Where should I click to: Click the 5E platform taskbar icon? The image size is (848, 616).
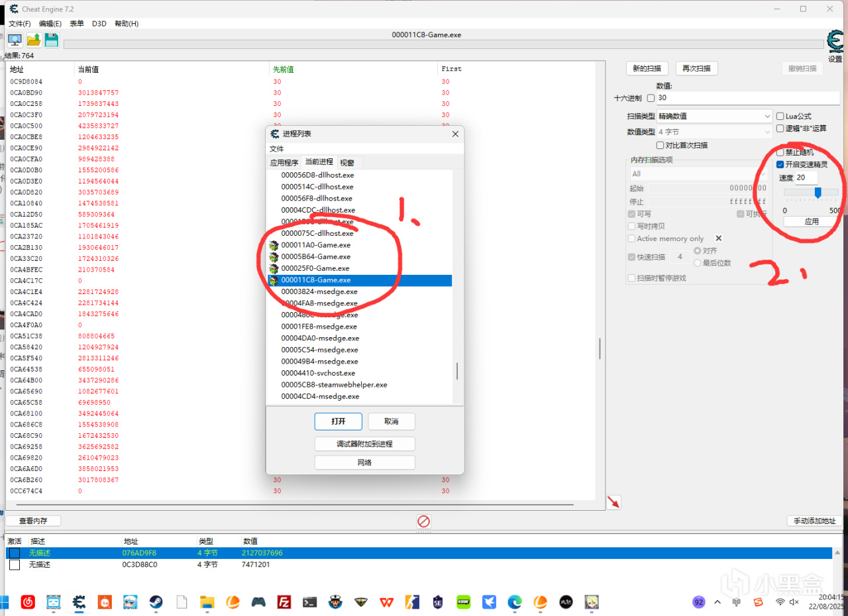(437, 602)
